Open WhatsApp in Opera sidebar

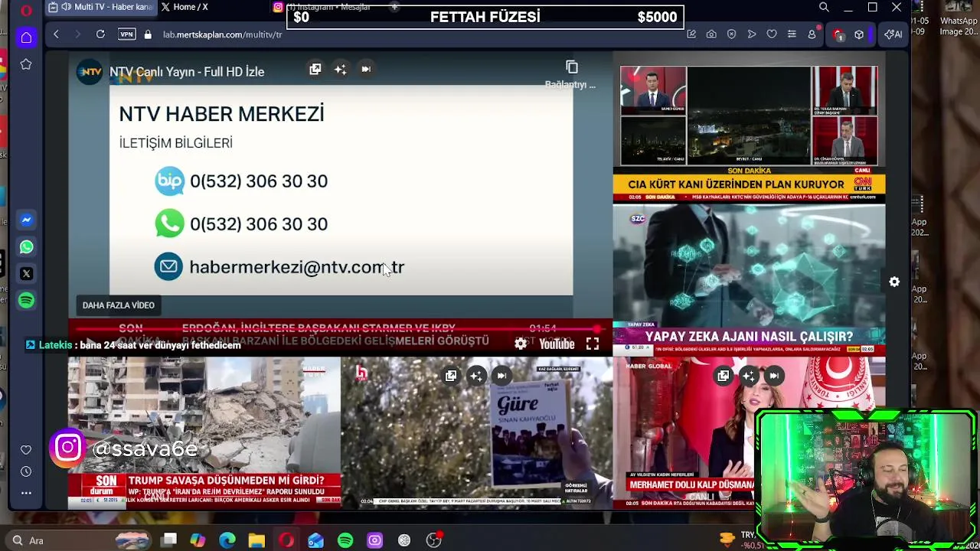pyautogui.click(x=26, y=247)
